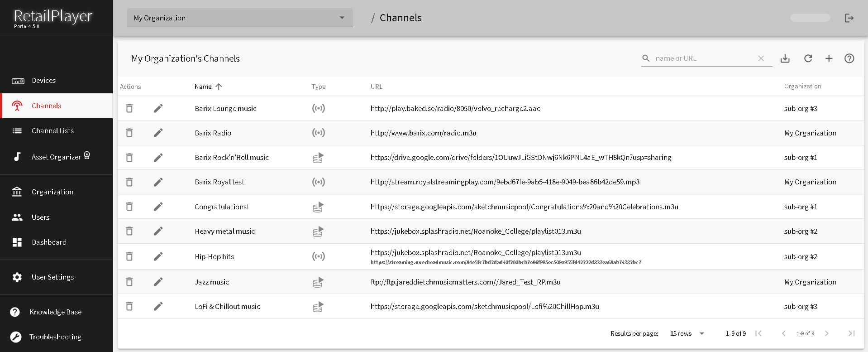868x352 pixels.
Task: Open User Settings from sidebar
Action: coord(52,277)
